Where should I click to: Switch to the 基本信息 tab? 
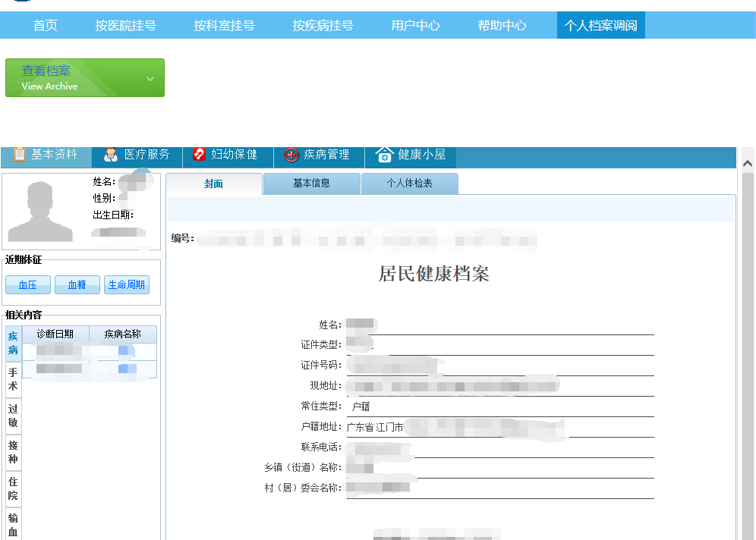[x=311, y=184]
